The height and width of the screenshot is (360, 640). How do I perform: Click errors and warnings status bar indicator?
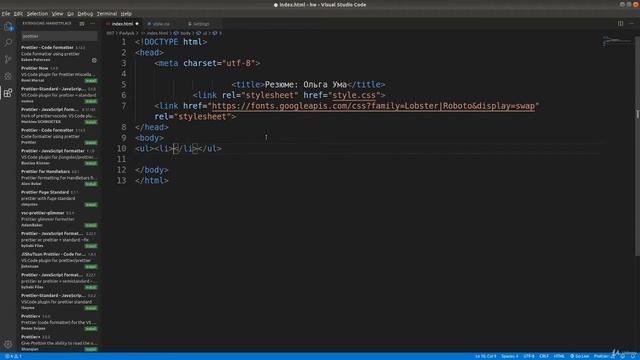pos(13,356)
